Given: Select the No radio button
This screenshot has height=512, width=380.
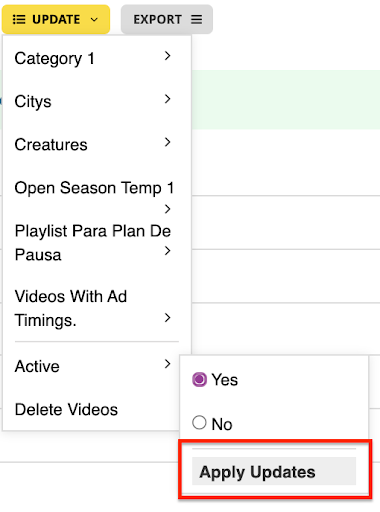Looking at the screenshot, I should (x=199, y=422).
